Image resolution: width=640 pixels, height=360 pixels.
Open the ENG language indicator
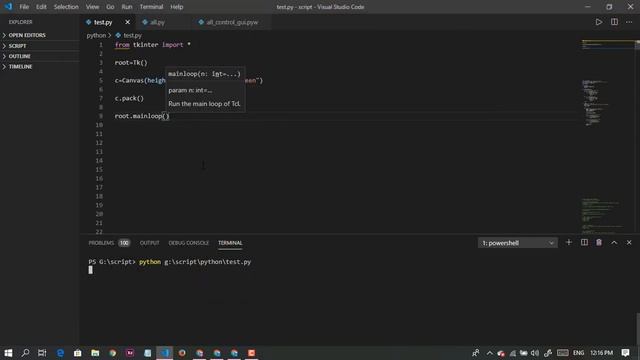[578, 353]
